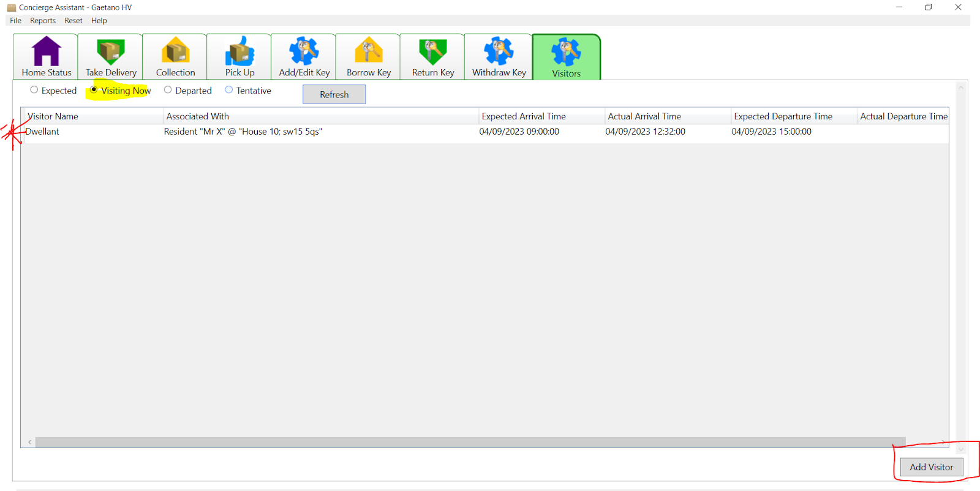Viewport: 980px width, 491px height.
Task: Restore down the Concierge Assistant window
Action: coord(929,7)
